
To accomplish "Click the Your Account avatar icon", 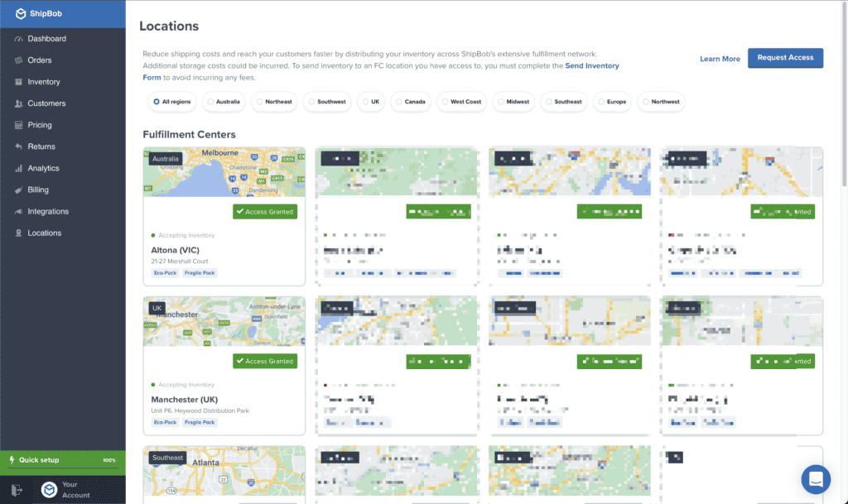I will [x=49, y=490].
